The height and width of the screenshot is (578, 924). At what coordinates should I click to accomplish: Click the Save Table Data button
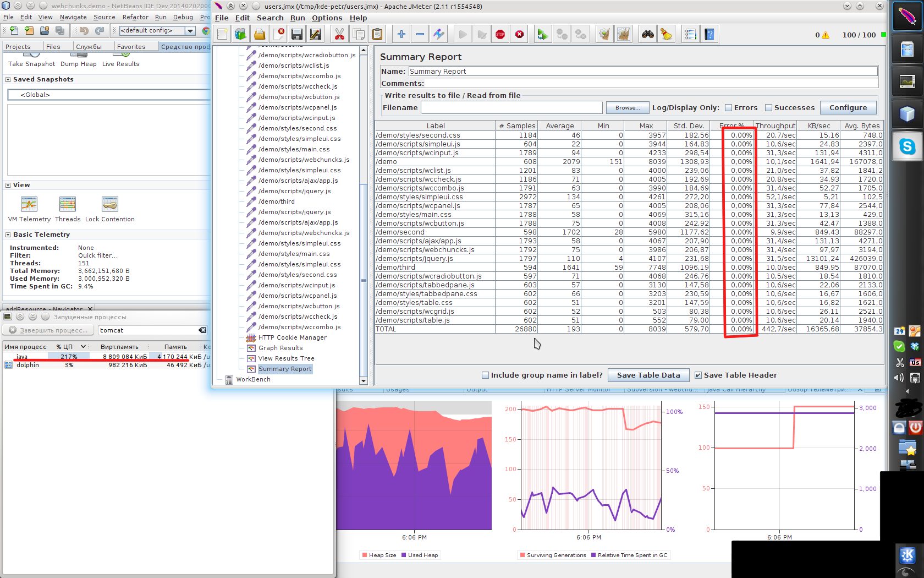coord(648,375)
